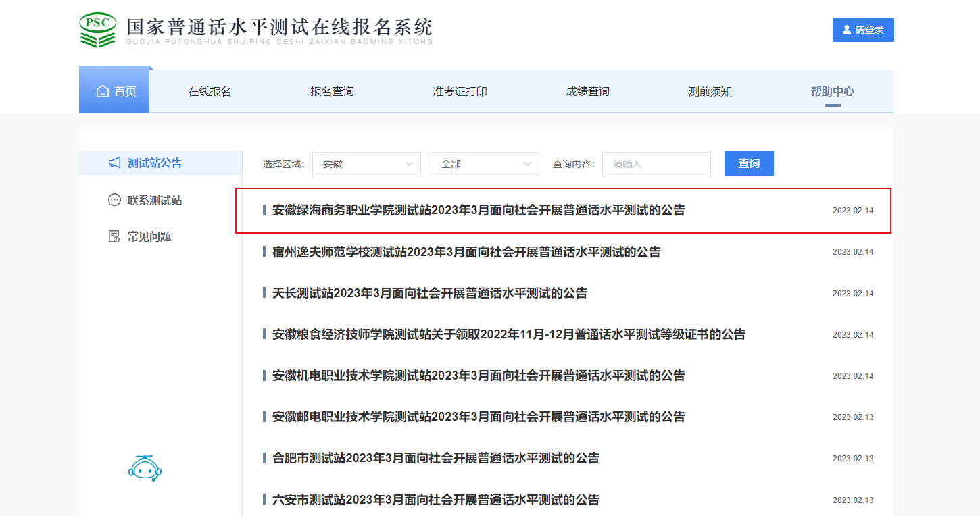Open the 在线报名 tab
This screenshot has height=516, width=980.
210,91
